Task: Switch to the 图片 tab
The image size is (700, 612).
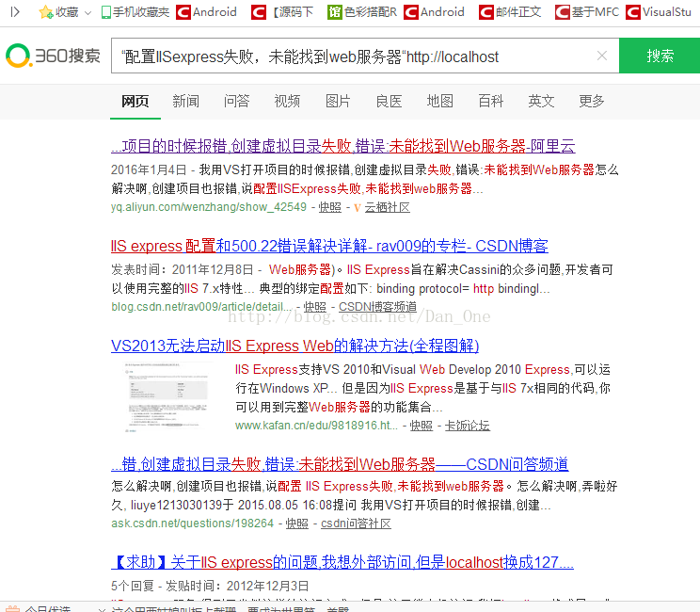Action: (338, 102)
